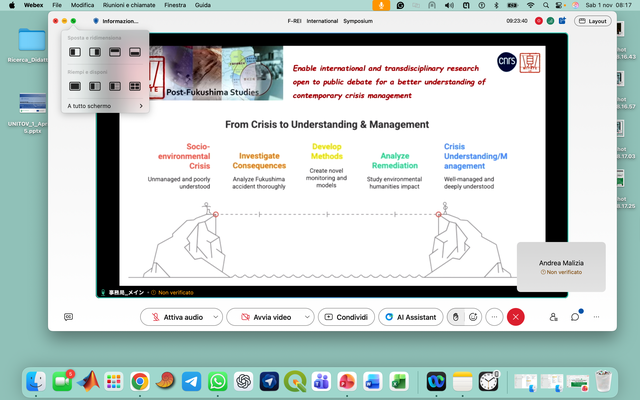Open the Trash in the Dock
This screenshot has width=640, height=400.
(604, 381)
